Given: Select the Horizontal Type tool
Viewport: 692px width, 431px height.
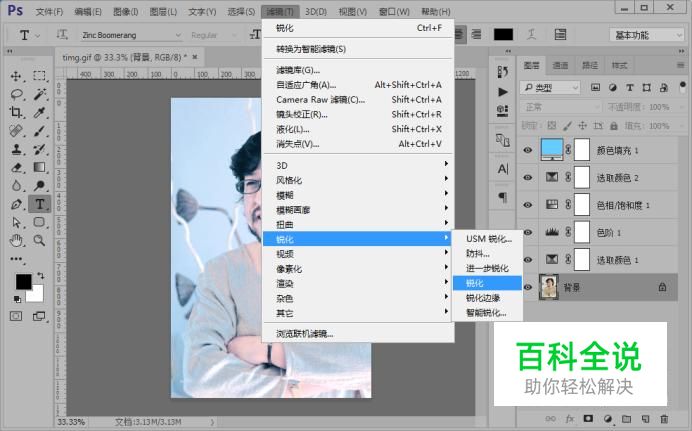Looking at the screenshot, I should [x=40, y=204].
